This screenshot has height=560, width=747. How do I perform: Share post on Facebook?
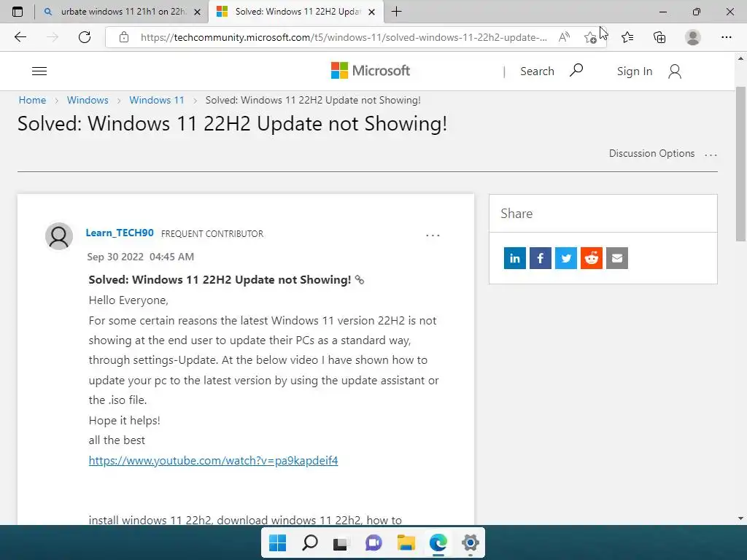tap(541, 258)
